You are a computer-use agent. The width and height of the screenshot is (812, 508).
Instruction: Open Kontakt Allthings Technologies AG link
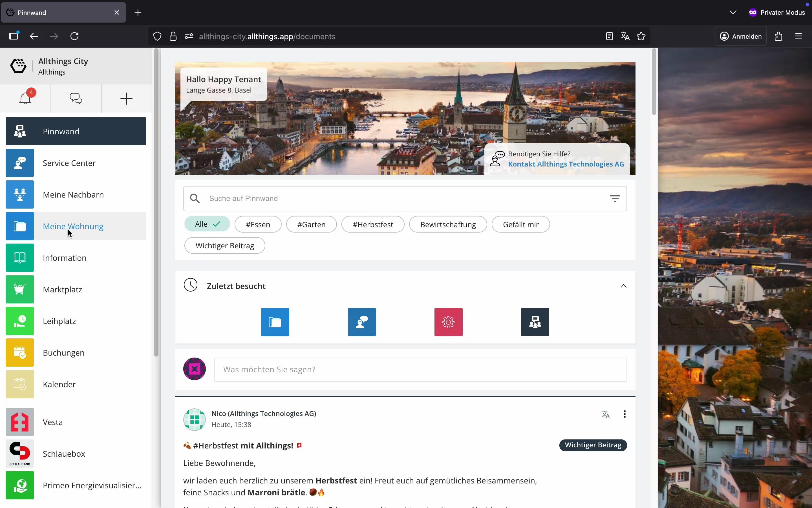(x=566, y=164)
